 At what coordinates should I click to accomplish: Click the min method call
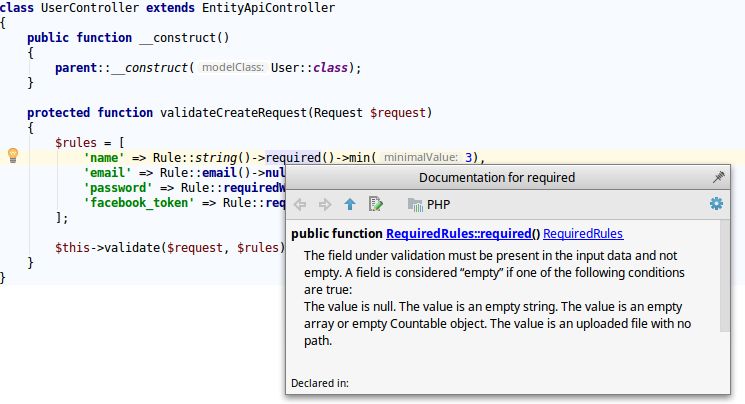coord(359,157)
